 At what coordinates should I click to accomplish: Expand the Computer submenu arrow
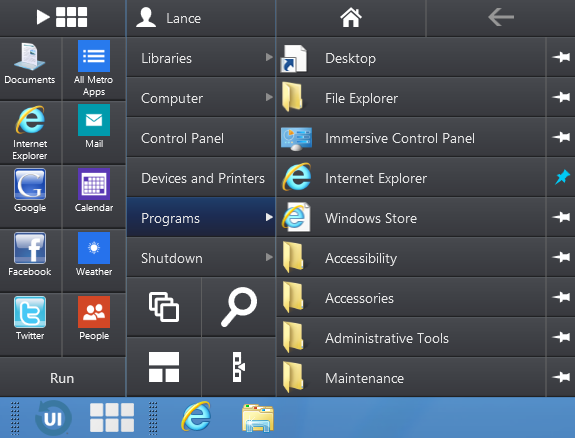269,97
